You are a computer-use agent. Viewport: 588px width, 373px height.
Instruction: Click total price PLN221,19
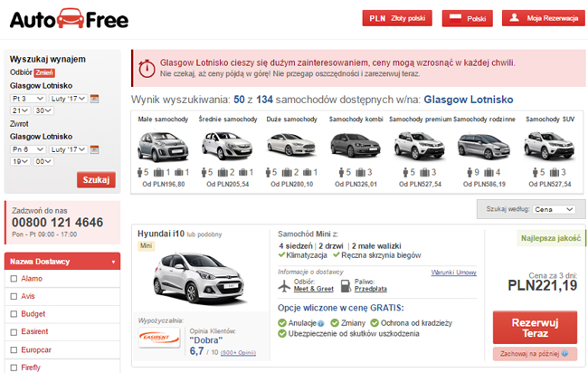point(543,286)
